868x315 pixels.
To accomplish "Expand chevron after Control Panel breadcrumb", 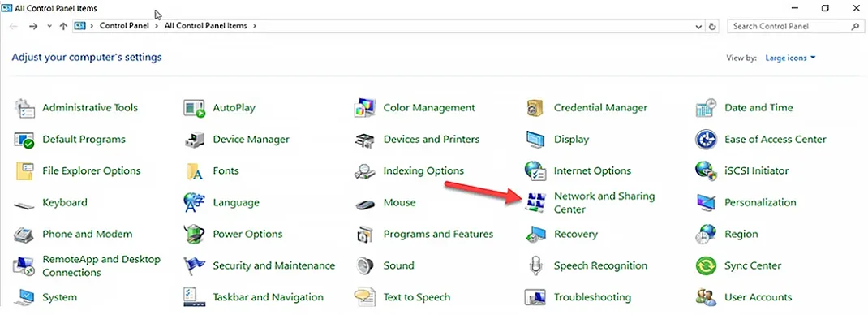I will coord(157,26).
